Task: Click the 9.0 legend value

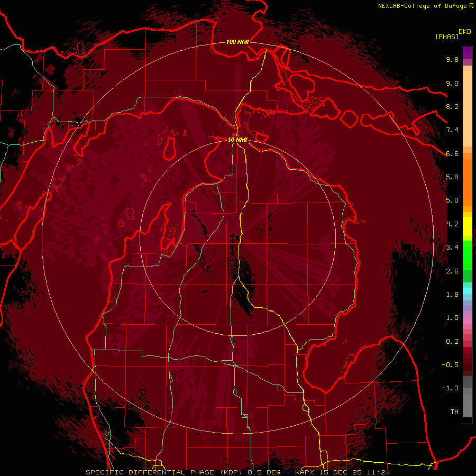Action: coord(452,83)
